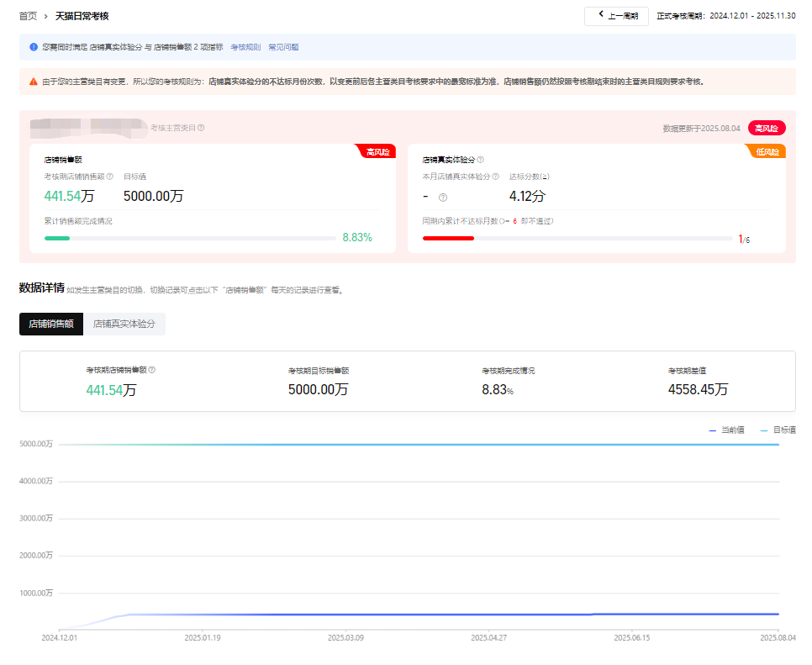Open the 常见问题 link
Screen dimensions: 812x665
tap(283, 47)
